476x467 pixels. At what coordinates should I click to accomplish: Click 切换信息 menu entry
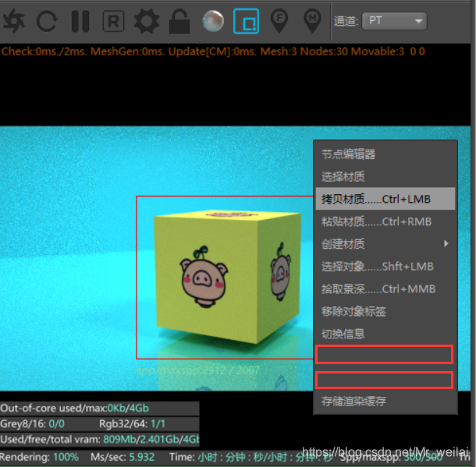385,334
